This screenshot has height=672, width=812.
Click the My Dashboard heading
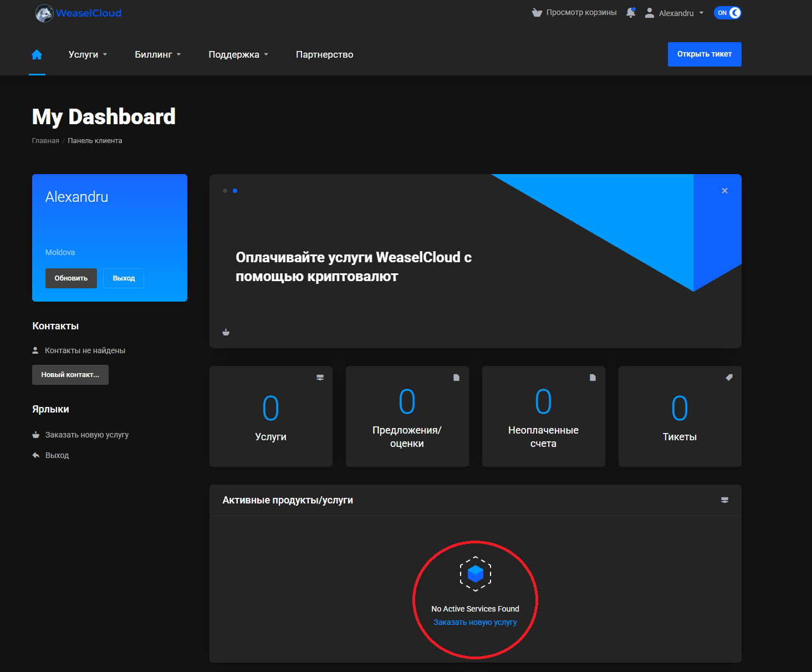tap(104, 117)
